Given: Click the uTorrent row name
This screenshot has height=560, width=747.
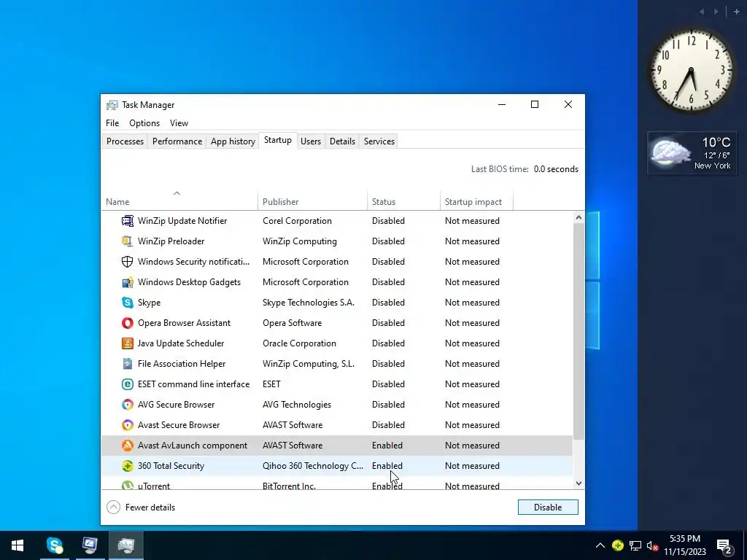Looking at the screenshot, I should [x=153, y=485].
